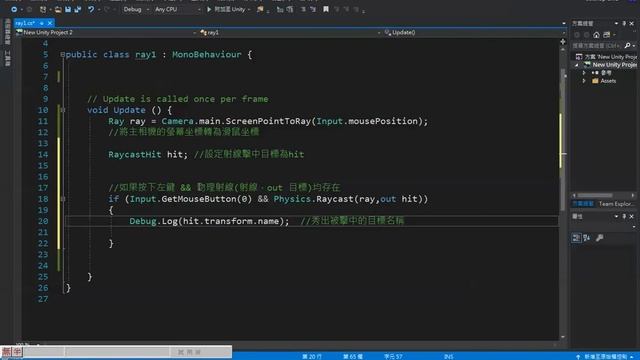Viewport: 640px width, 360px height.
Task: Open the ray1 class navigation dropdown
Action: [x=290, y=32]
